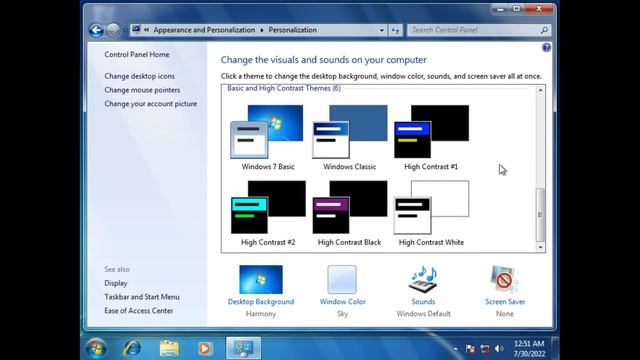Click the Recent pages dropdown arrow
The width and height of the screenshot is (640, 360).
(x=124, y=30)
